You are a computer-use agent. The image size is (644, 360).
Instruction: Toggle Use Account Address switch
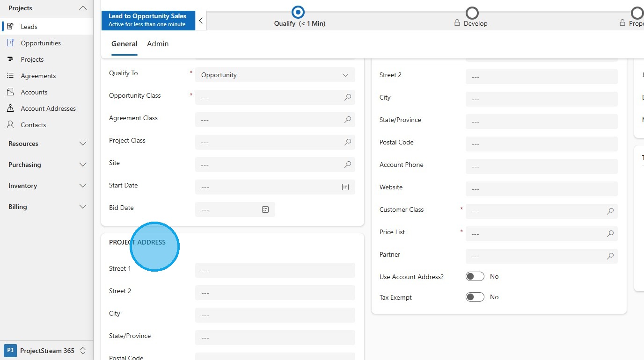475,277
